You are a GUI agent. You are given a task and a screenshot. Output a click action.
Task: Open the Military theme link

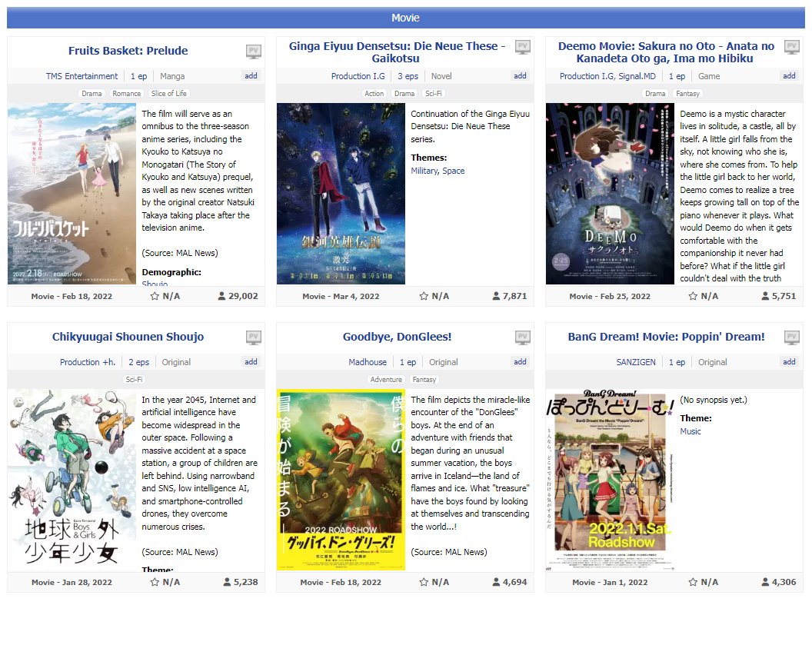pos(424,171)
